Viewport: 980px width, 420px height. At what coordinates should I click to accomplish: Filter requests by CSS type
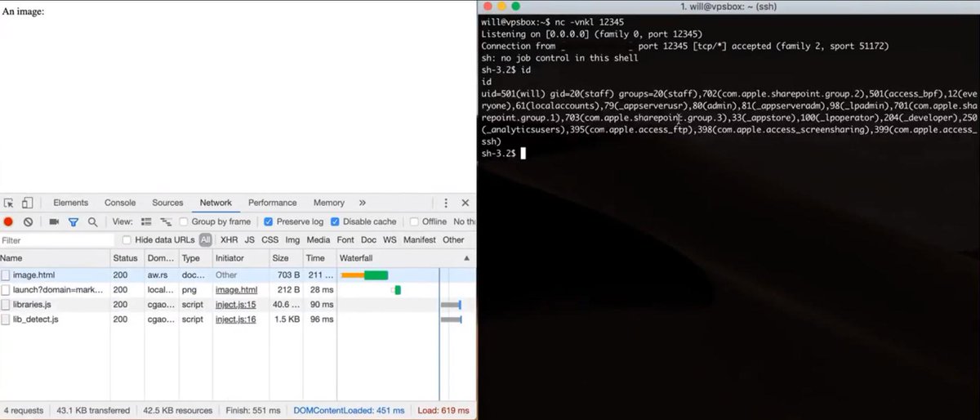tap(269, 240)
